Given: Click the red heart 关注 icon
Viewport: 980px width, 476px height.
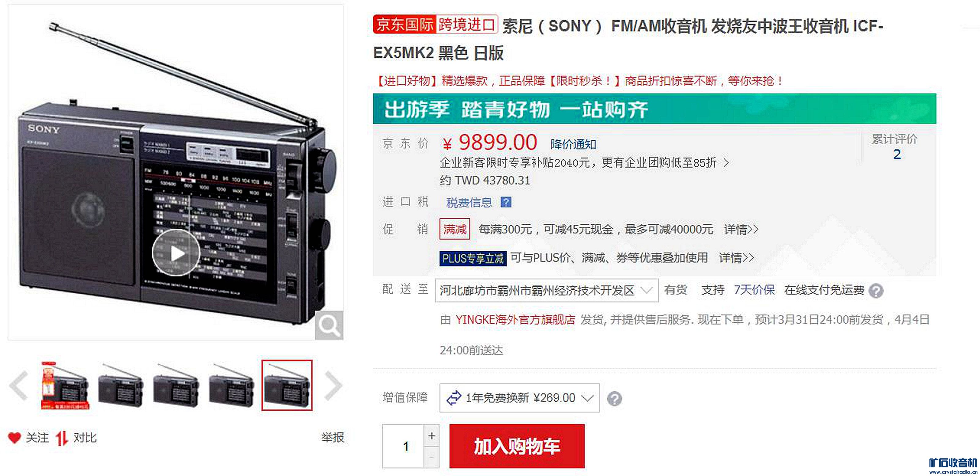Looking at the screenshot, I should (14, 438).
